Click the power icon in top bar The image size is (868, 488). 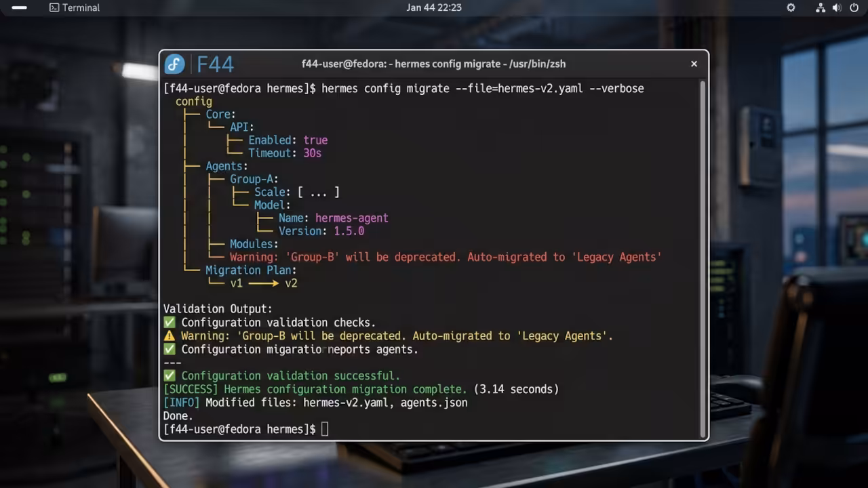(854, 7)
